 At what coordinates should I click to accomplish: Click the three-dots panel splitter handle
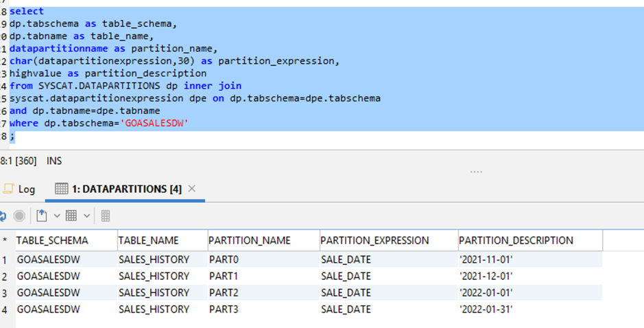(x=476, y=172)
